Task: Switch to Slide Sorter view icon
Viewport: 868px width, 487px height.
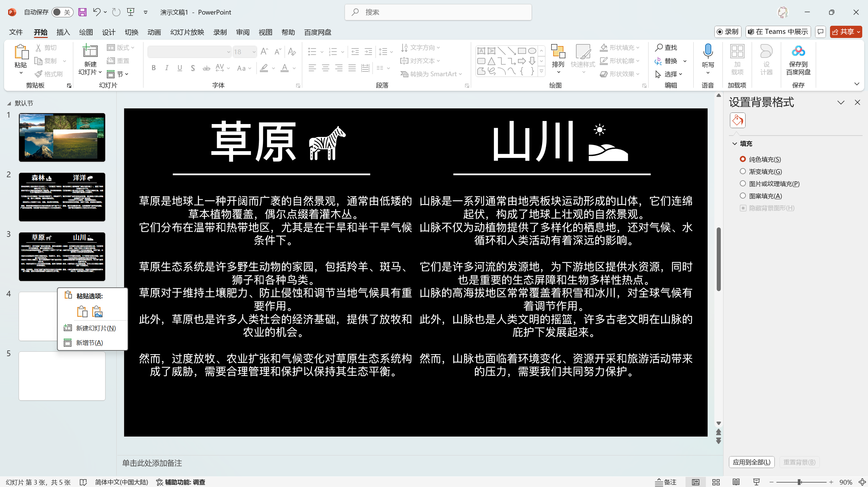Action: coord(716,482)
